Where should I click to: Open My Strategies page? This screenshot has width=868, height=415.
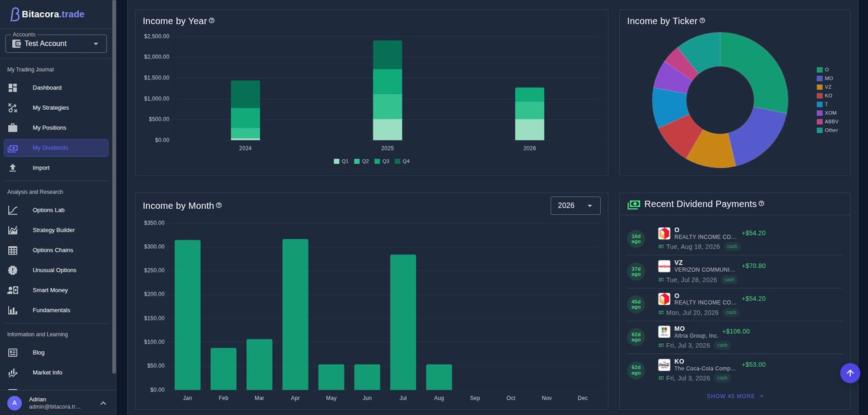tap(56, 108)
